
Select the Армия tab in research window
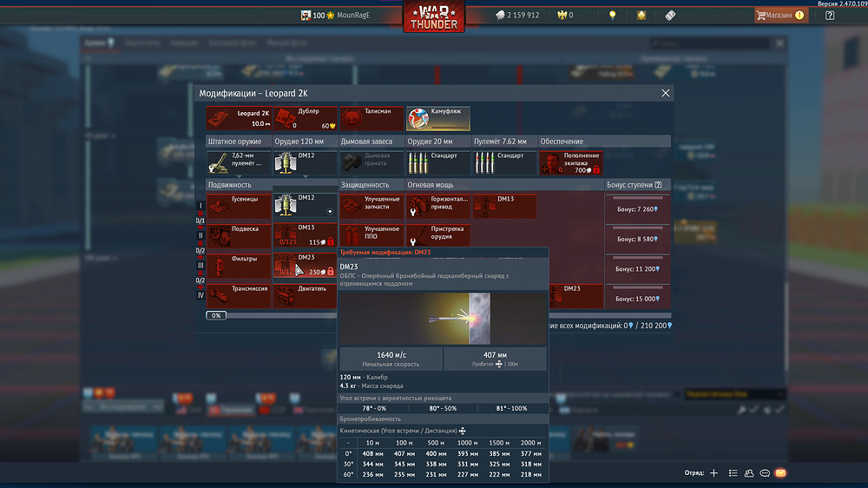99,43
